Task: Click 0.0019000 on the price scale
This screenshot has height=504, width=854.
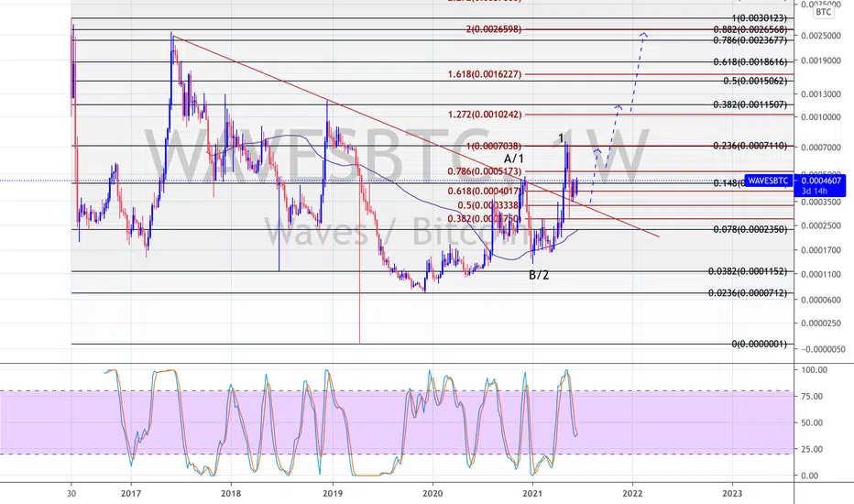Action: 821,60
